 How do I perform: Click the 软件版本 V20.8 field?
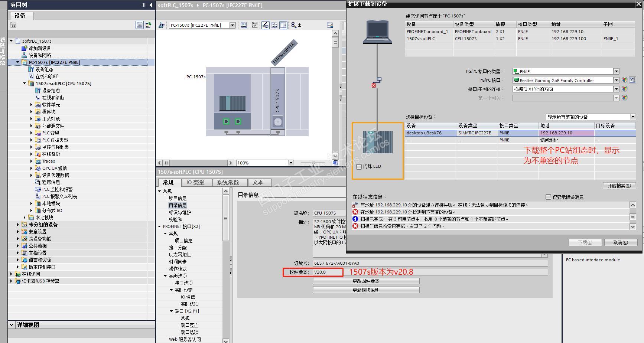click(430, 272)
